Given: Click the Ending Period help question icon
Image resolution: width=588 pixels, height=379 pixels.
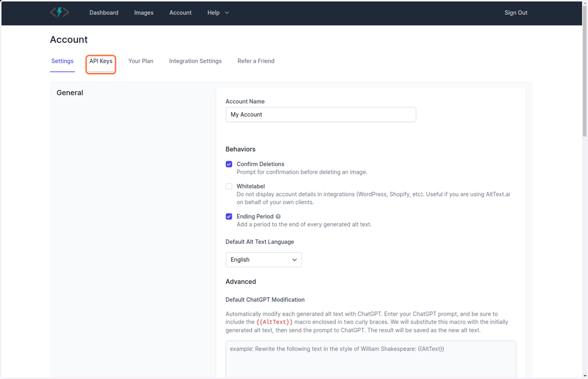Looking at the screenshot, I should (278, 216).
